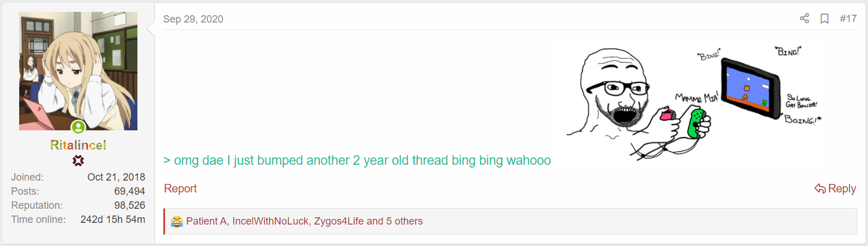Open Ritalincel's avatar image
Screen dimensions: 868x246
click(x=78, y=71)
